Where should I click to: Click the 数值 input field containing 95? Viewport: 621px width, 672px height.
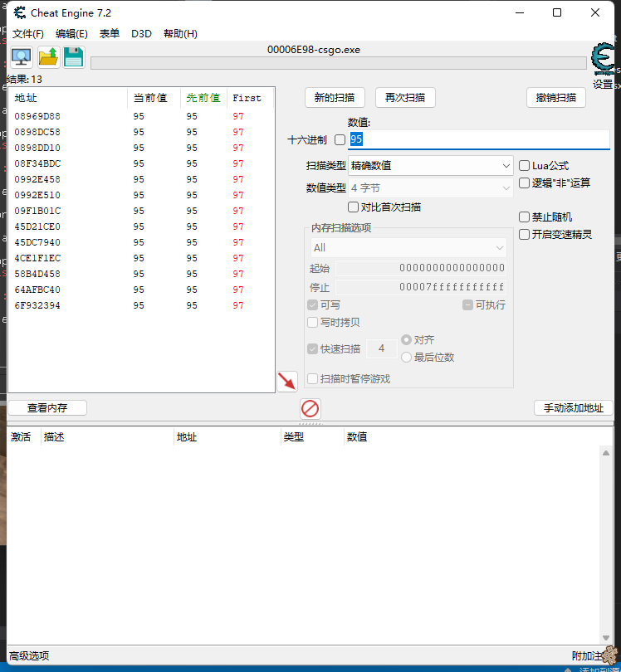tap(479, 139)
